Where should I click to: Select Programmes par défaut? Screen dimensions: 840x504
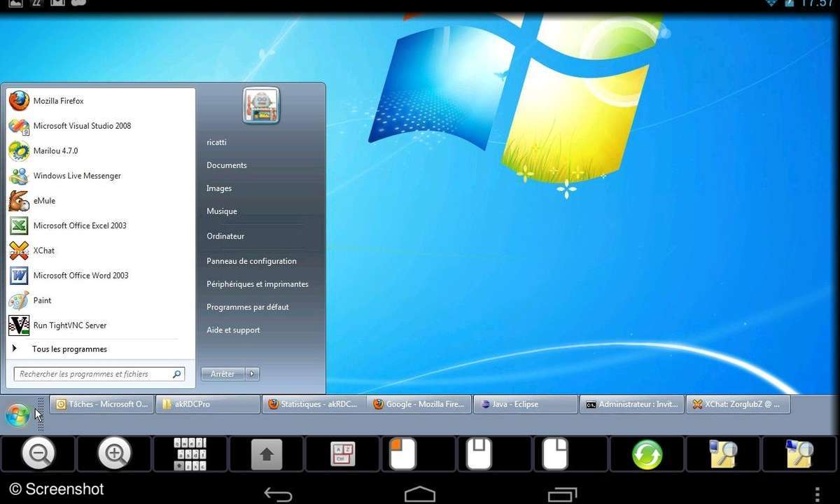(x=248, y=307)
